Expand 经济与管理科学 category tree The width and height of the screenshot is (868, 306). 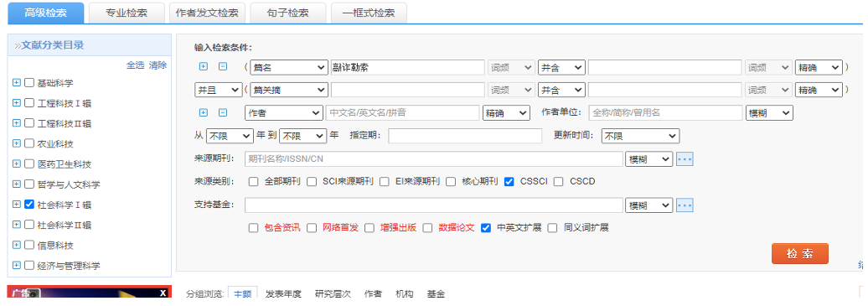click(16, 265)
